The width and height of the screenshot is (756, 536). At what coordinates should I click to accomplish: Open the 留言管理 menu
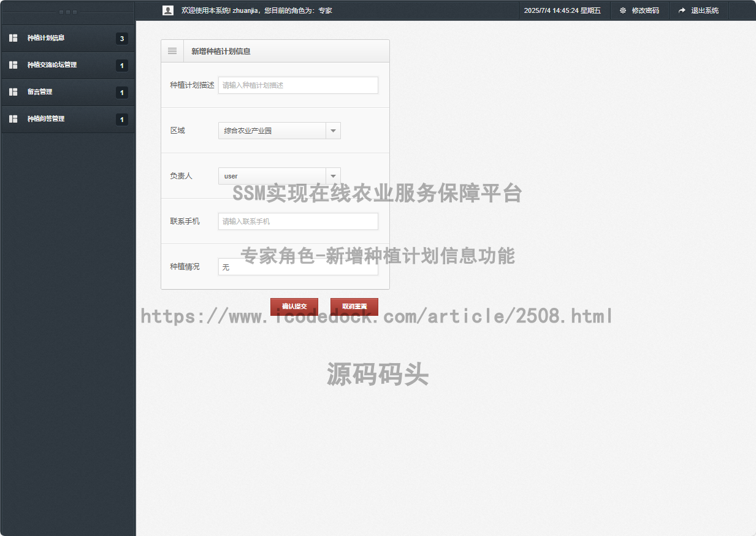67,93
